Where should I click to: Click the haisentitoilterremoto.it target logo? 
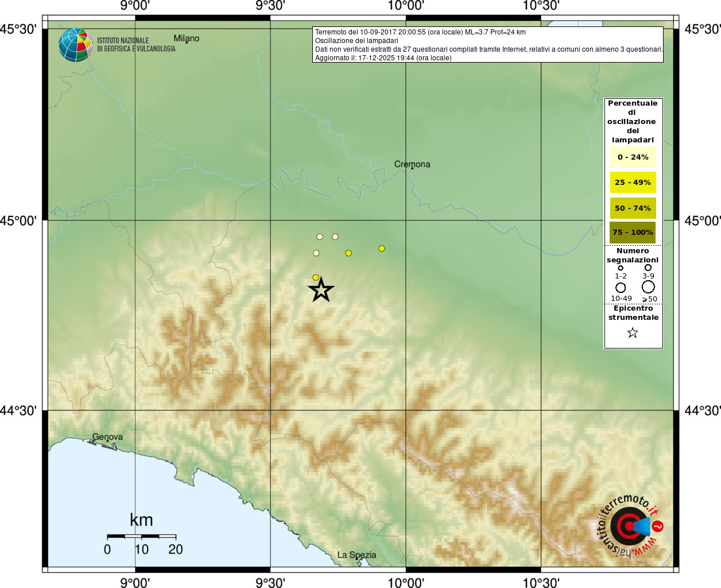coord(630,525)
